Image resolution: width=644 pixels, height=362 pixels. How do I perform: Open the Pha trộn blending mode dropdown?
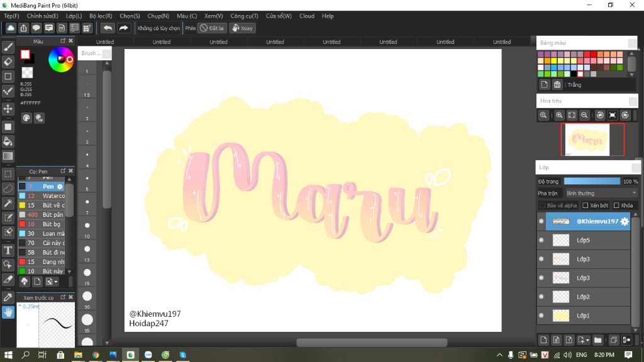click(601, 193)
